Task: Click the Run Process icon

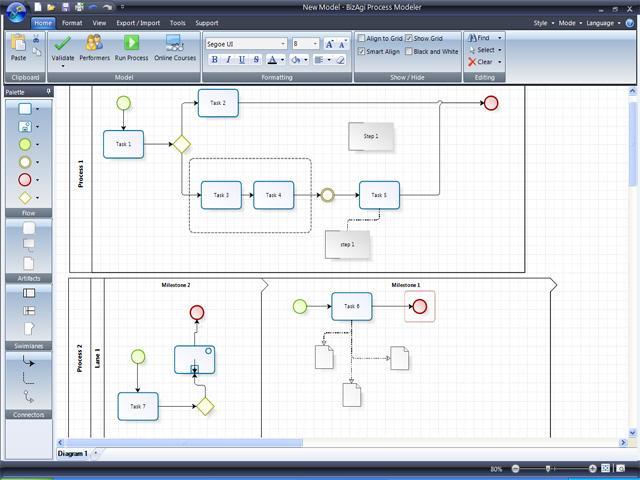Action: [131, 43]
